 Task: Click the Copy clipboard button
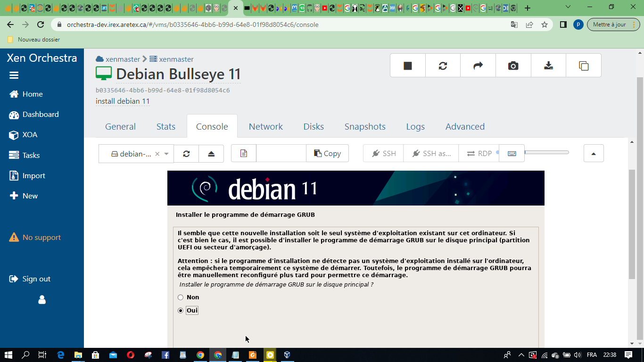click(x=327, y=154)
